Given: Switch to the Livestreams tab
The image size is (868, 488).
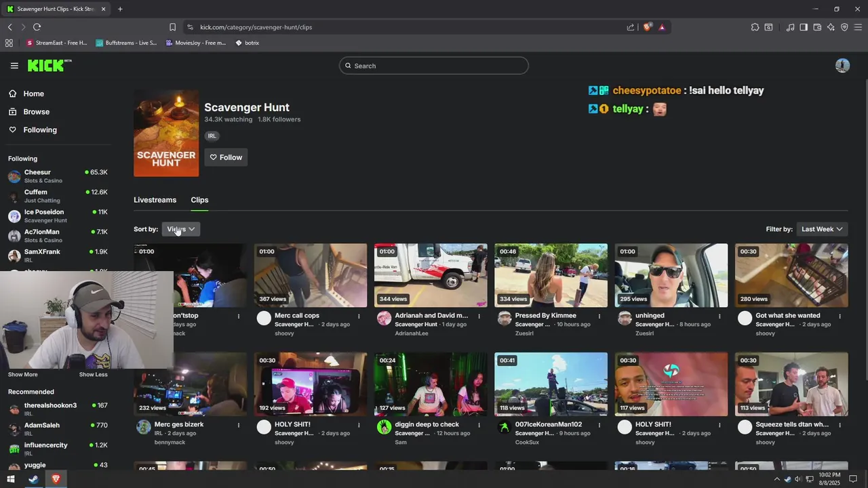Looking at the screenshot, I should 155,200.
